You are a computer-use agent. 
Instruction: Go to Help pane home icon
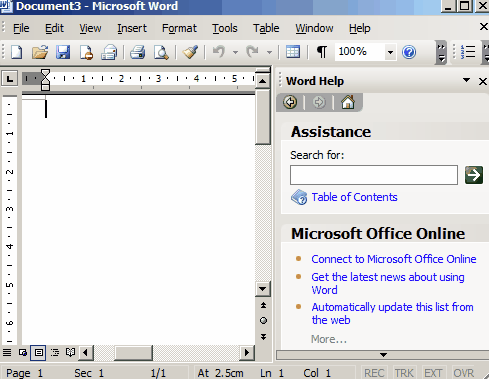tap(348, 102)
